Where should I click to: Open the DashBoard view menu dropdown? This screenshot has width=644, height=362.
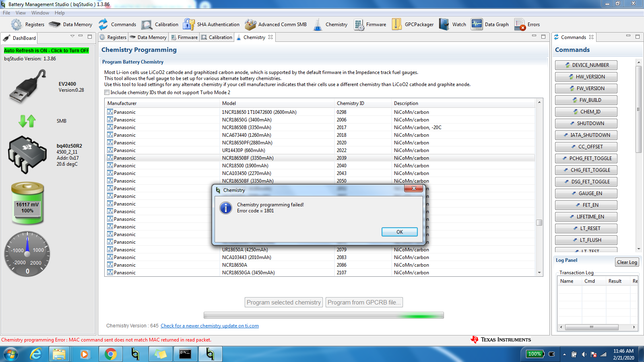(x=72, y=36)
